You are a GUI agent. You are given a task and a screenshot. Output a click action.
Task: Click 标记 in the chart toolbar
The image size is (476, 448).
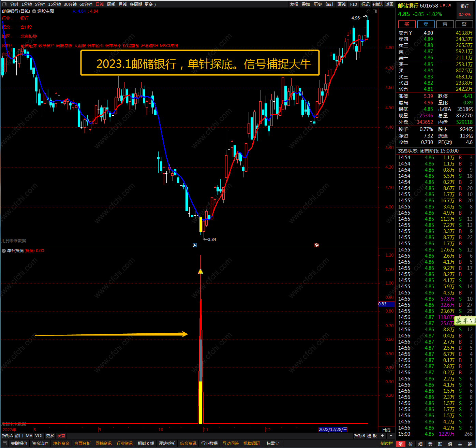[x=366, y=4]
